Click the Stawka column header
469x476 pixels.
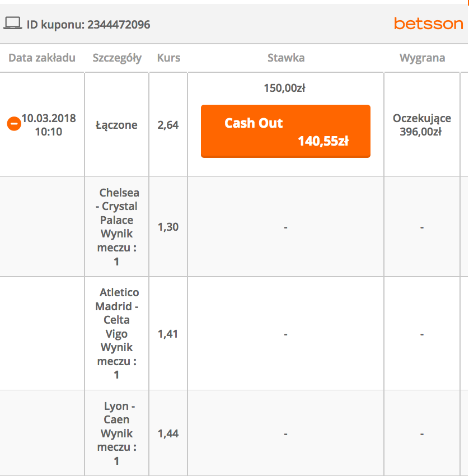(x=285, y=58)
